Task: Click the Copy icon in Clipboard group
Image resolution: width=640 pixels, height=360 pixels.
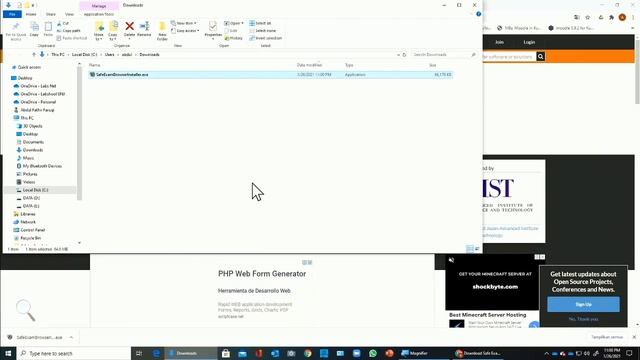Action: click(34, 27)
